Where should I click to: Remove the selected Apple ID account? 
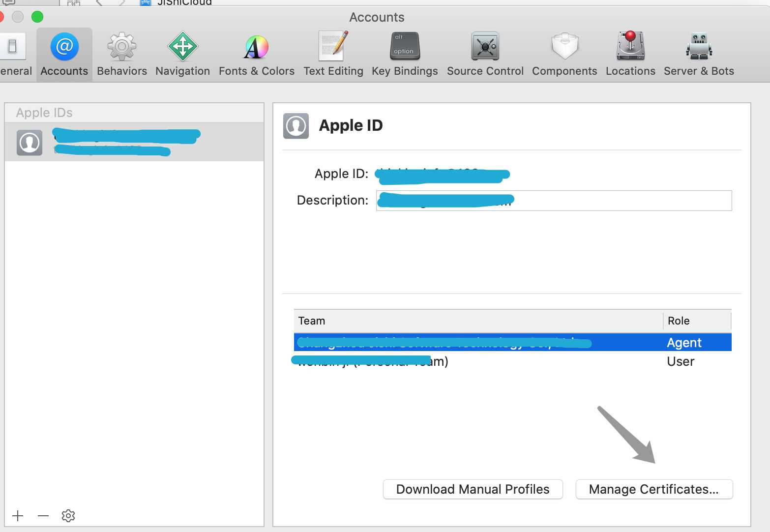point(43,516)
